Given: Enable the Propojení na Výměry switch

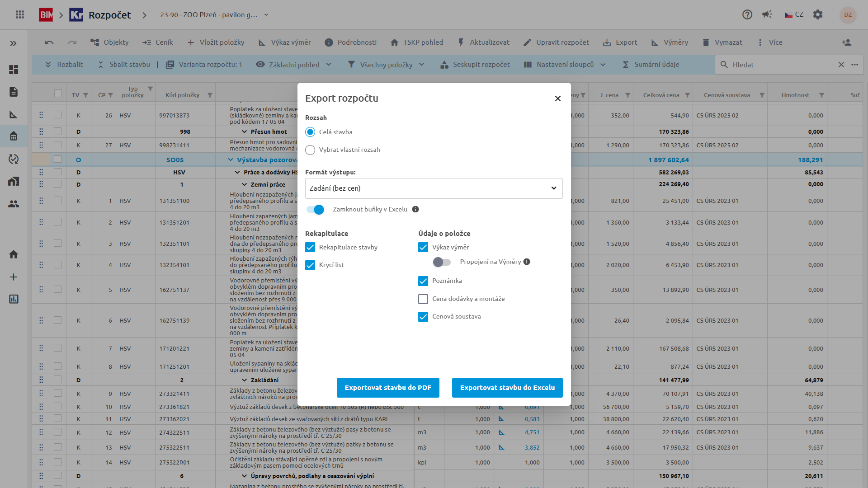Looking at the screenshot, I should pyautogui.click(x=442, y=262).
